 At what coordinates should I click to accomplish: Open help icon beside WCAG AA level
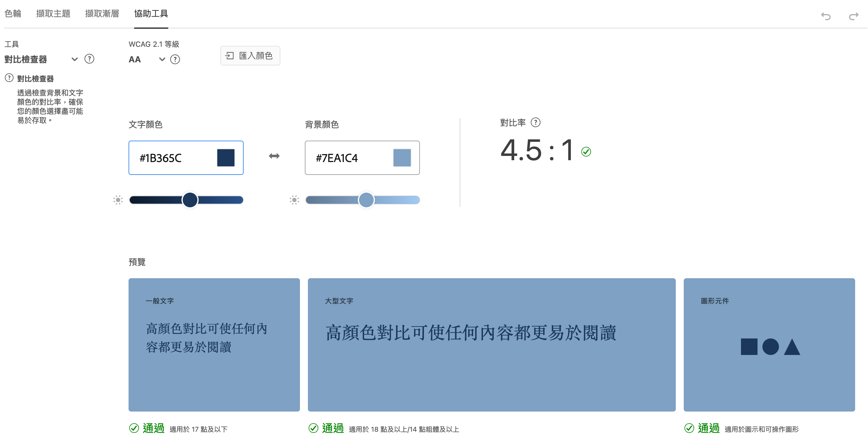175,60
